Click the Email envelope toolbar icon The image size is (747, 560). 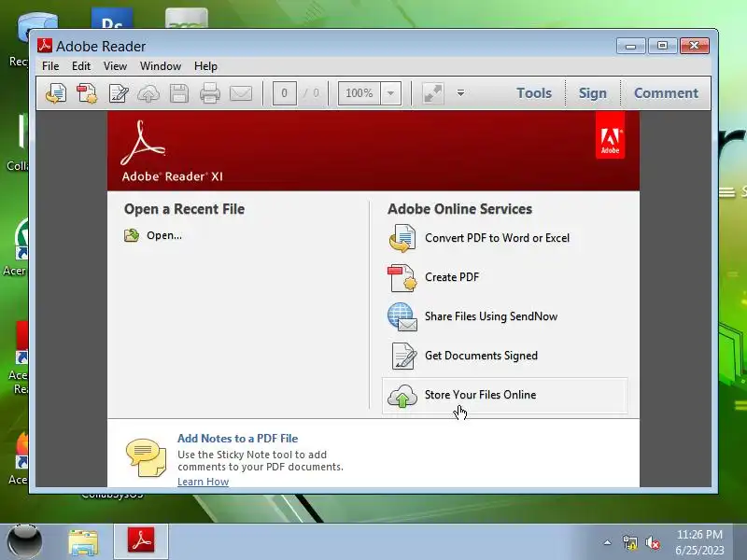[x=241, y=93]
